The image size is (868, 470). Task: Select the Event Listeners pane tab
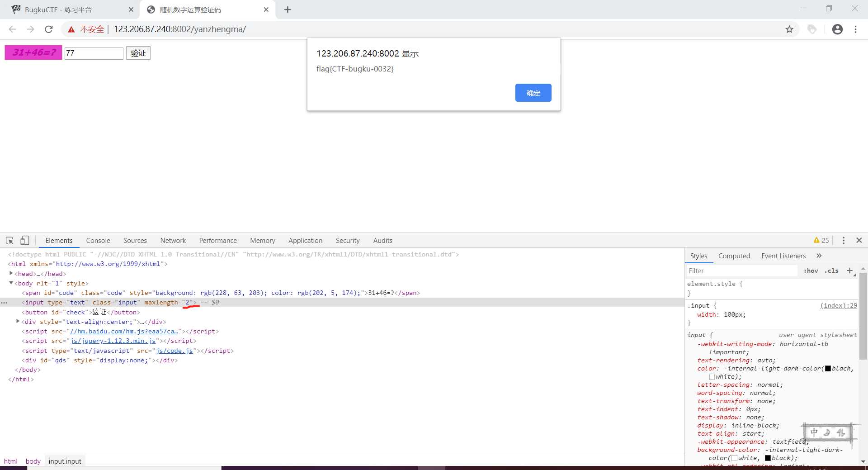pyautogui.click(x=783, y=256)
